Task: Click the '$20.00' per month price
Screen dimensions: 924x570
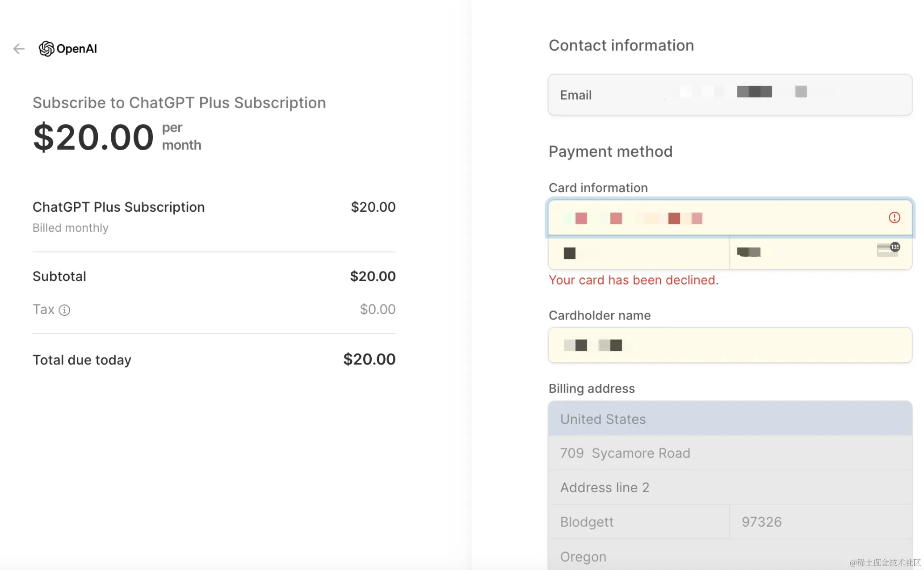Action: 93,137
